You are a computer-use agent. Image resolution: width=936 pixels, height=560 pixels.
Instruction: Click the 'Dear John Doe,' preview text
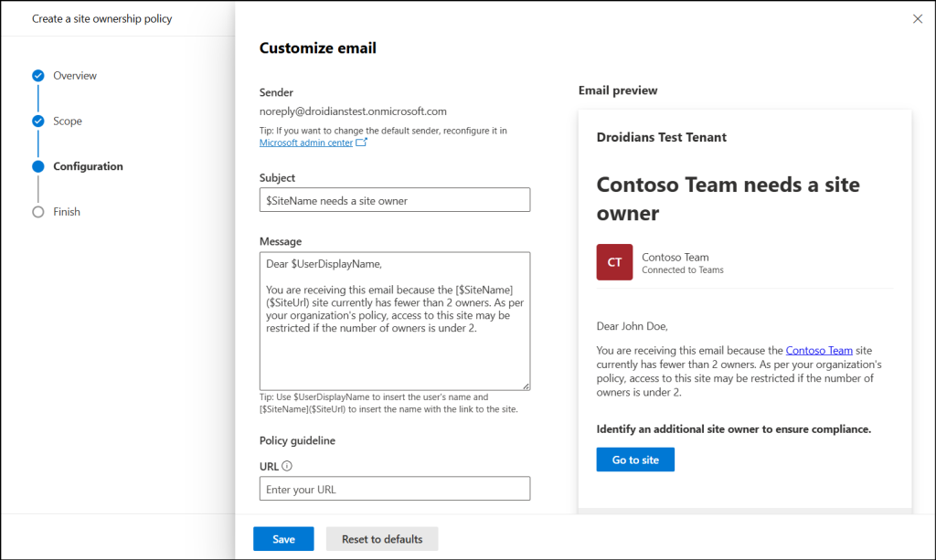(633, 326)
